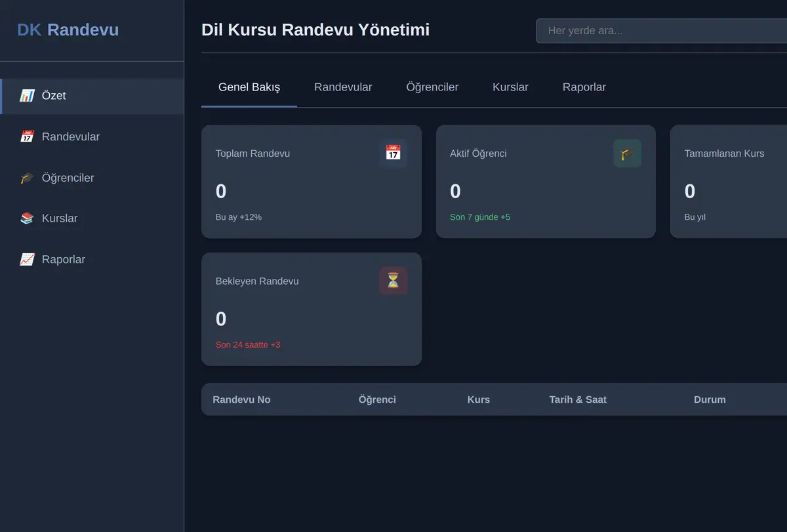Click the graduation cap icon on Aktif Öğrenci card
The width and height of the screenshot is (787, 532).
(x=627, y=153)
